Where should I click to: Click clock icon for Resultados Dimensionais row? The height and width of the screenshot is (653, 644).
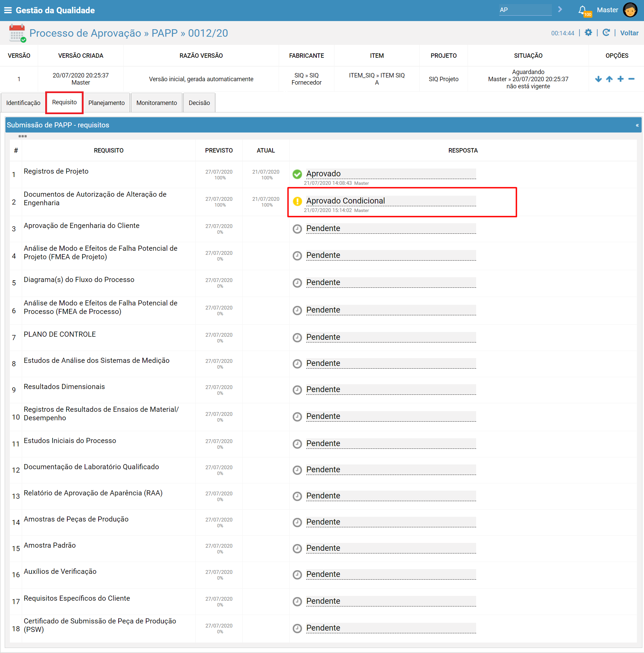[297, 390]
